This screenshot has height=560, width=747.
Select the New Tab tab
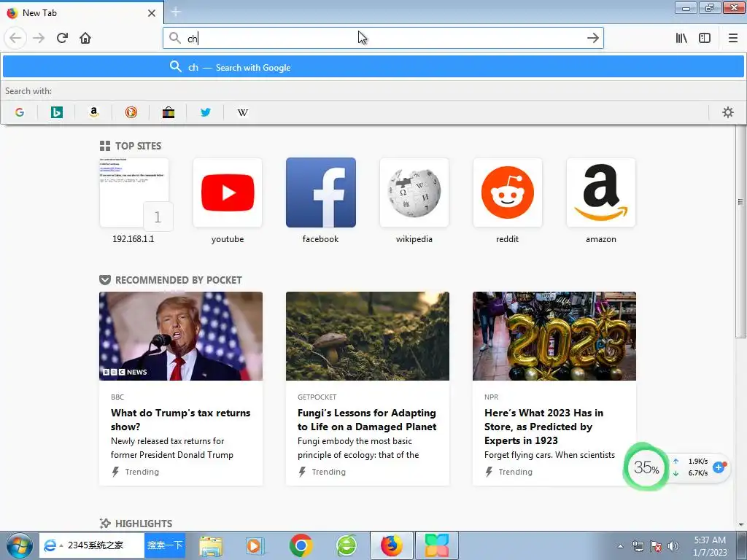click(x=81, y=13)
